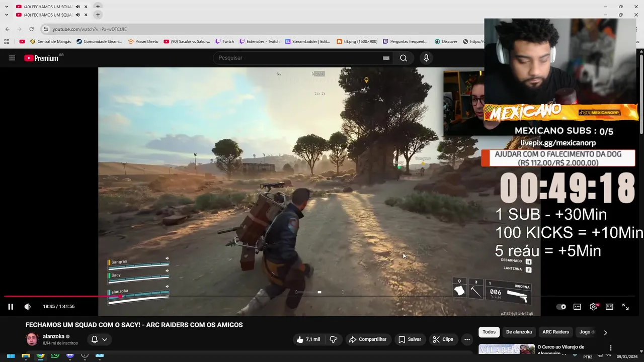Dislike the video
This screenshot has width=644, height=362.
tap(333, 339)
